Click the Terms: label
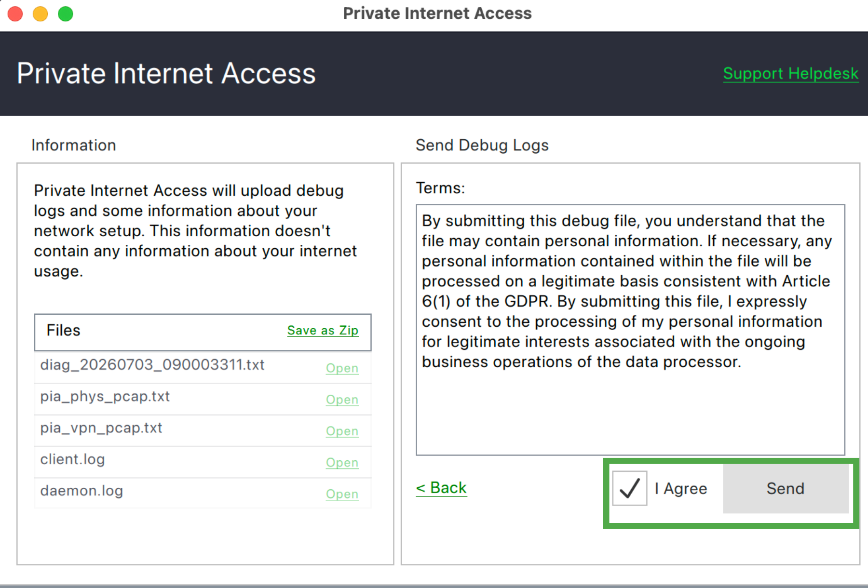The image size is (868, 588). (x=440, y=188)
